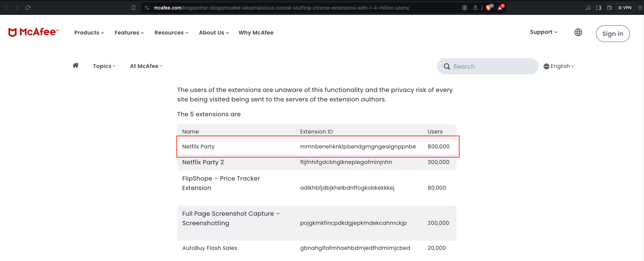Go forward with browser forward arrow
This screenshot has width=644, height=261.
coord(17,7)
